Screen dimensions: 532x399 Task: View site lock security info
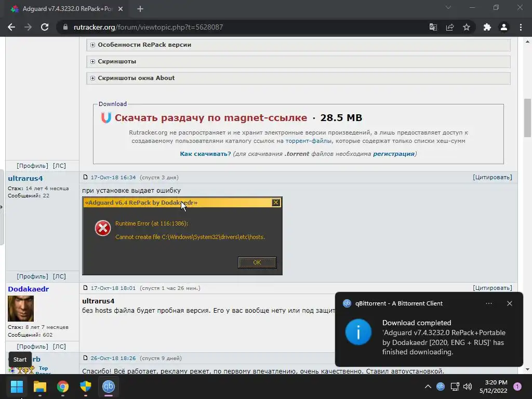coord(65,27)
